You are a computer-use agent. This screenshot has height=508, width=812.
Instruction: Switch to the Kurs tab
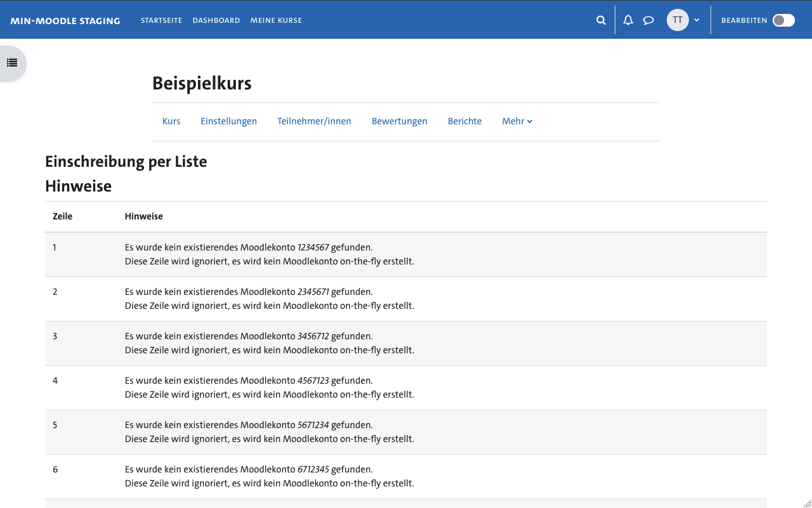click(x=171, y=121)
